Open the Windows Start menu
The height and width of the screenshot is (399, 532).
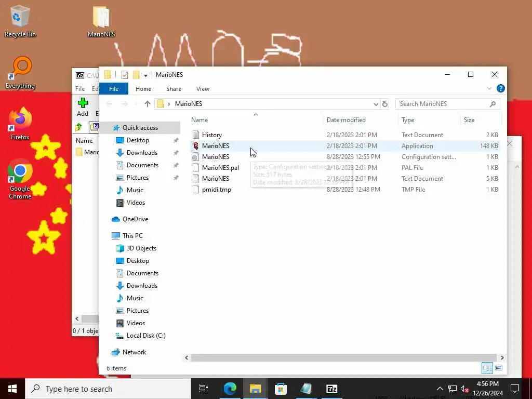pos(12,389)
